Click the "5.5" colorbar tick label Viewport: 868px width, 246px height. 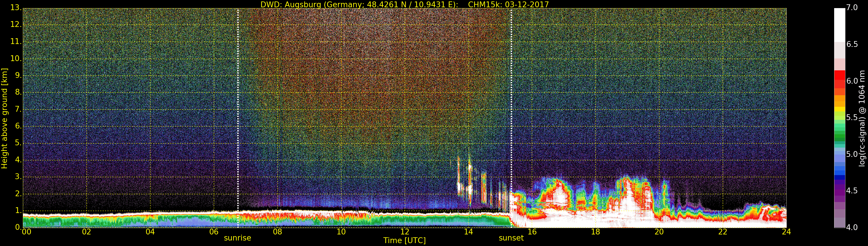tap(852, 117)
